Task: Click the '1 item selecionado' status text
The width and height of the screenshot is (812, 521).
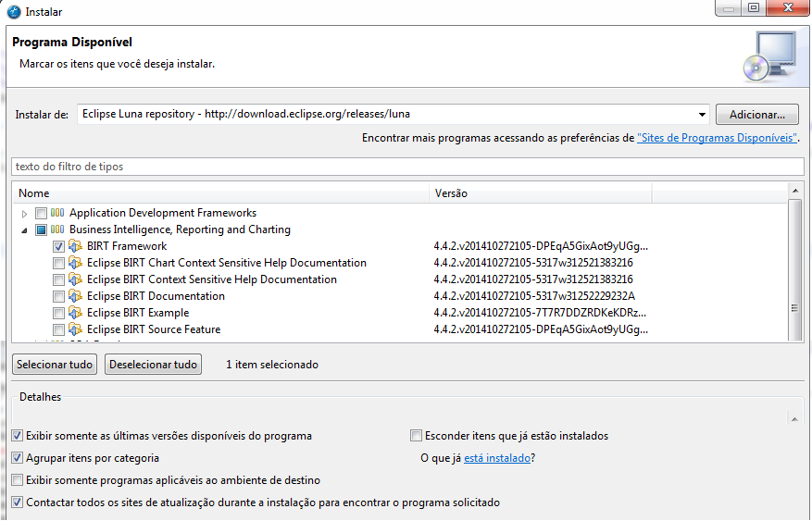Action: 272,365
